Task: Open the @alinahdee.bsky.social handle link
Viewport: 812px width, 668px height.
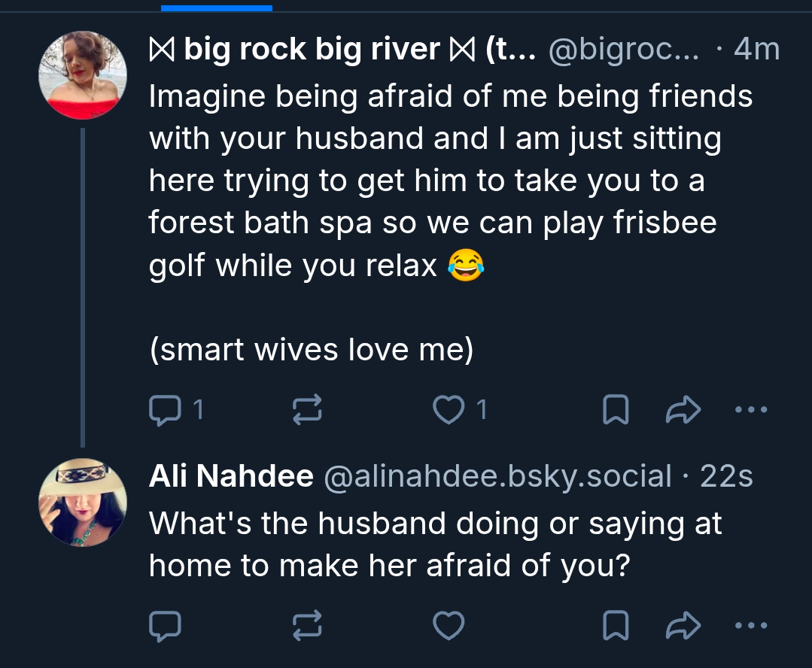Action: 497,476
